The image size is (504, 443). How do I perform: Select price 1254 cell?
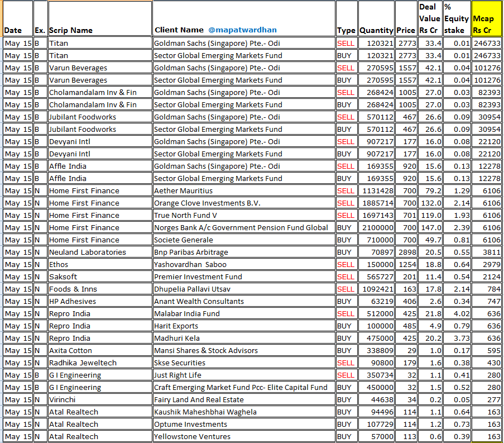click(x=406, y=264)
